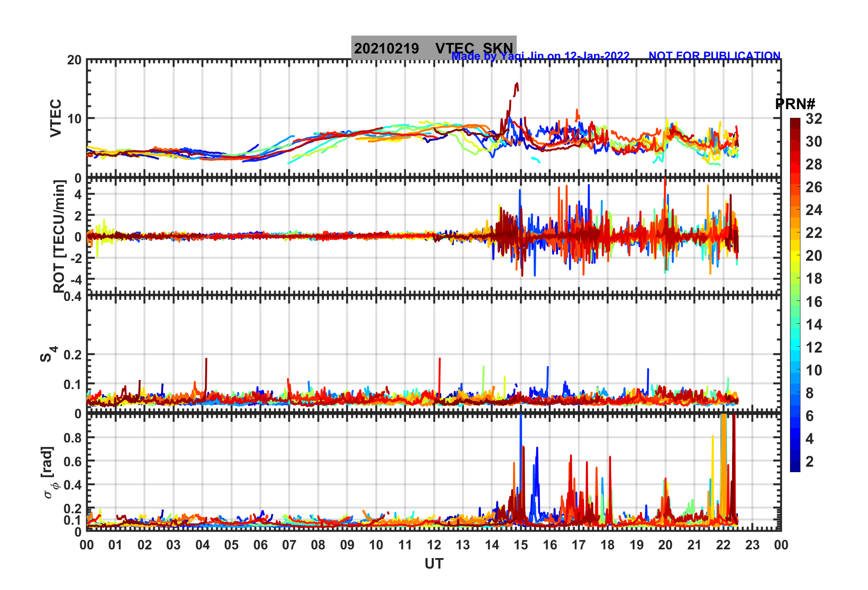Click the ROT [TECU/min] axis label
The width and height of the screenshot is (868, 590).
click(x=59, y=236)
